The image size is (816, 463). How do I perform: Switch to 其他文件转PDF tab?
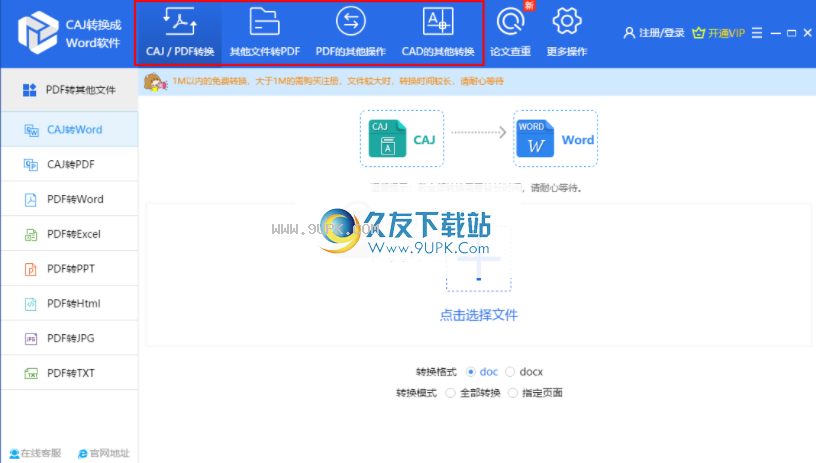tap(265, 33)
